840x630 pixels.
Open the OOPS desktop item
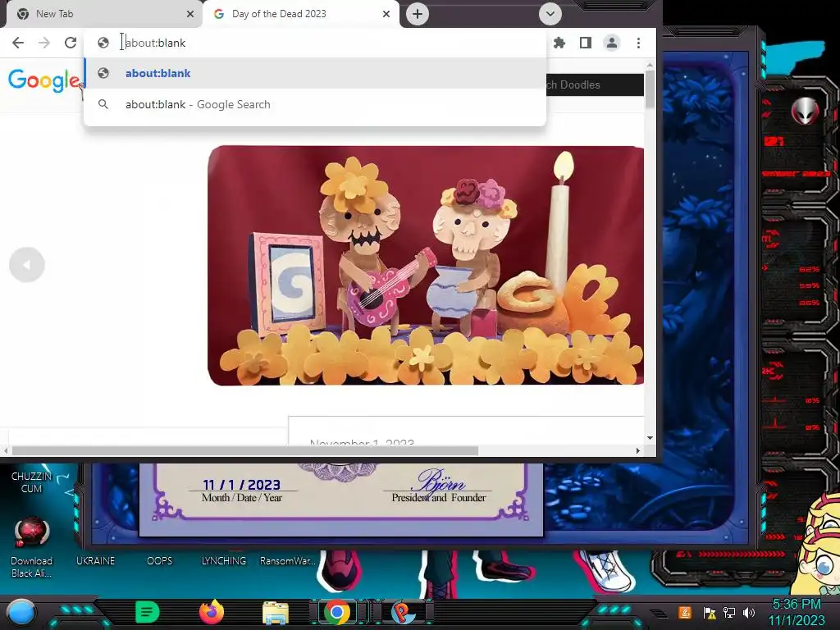click(159, 561)
